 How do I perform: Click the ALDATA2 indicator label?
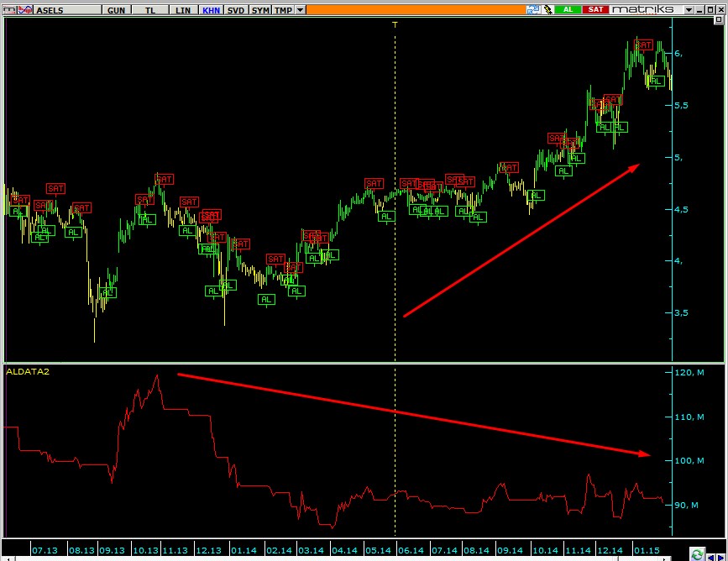[x=28, y=371]
